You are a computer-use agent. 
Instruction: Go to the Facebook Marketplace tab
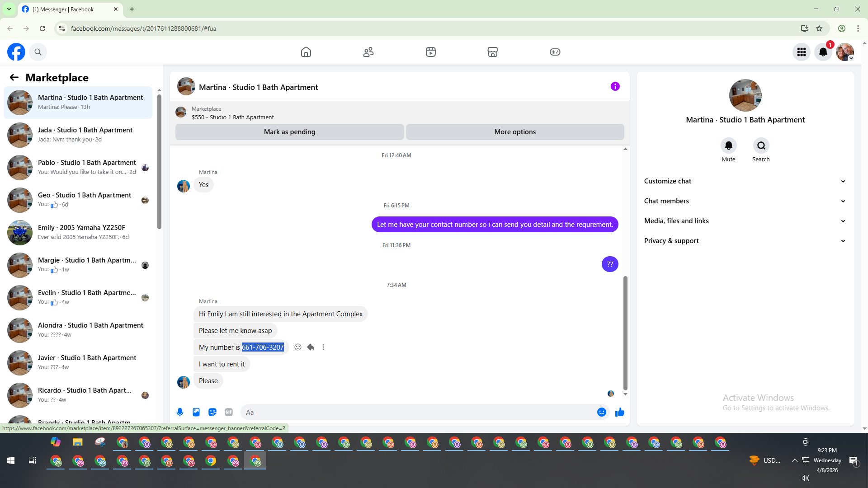[492, 52]
